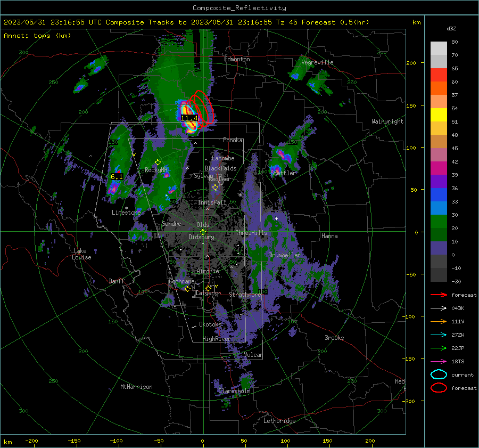Screen dimensions: 479x448
Task: Click the Stettler city label
Action: click(283, 173)
